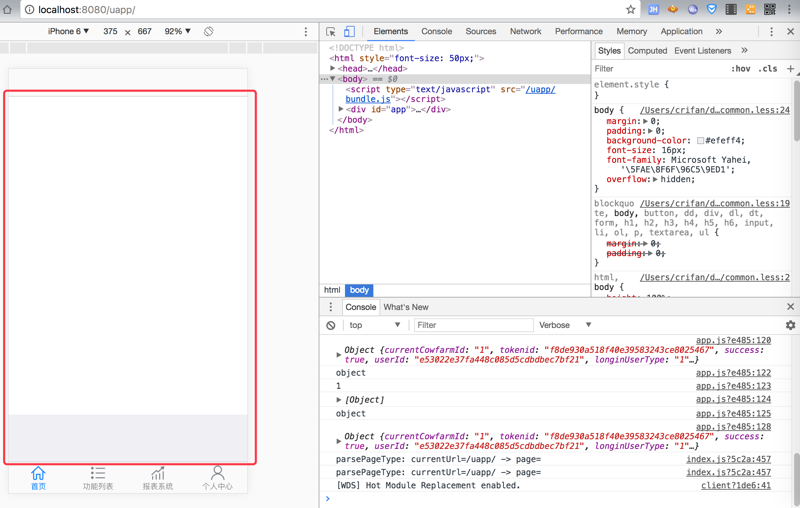
Task: Activate the inspect element picker
Action: (331, 32)
